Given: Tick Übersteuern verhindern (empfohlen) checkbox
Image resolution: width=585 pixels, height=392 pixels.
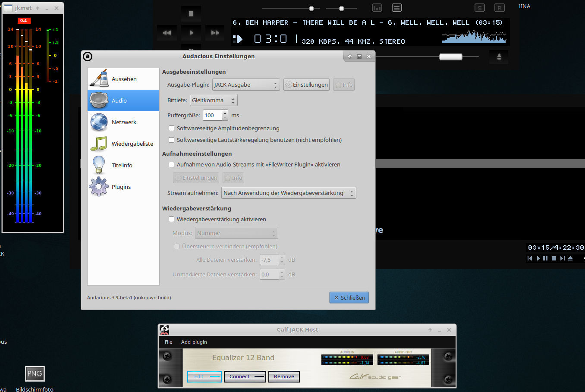Looking at the screenshot, I should 176,247.
